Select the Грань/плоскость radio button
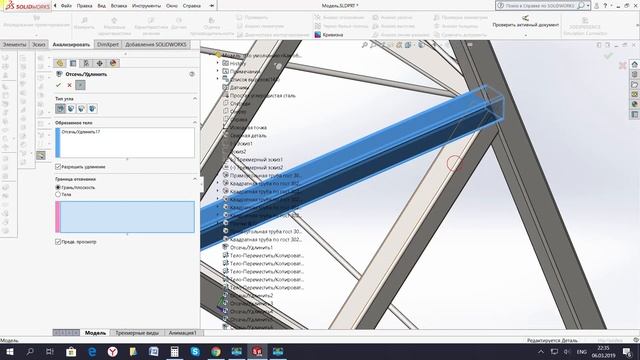This screenshot has width=640, height=360. pos(58,187)
